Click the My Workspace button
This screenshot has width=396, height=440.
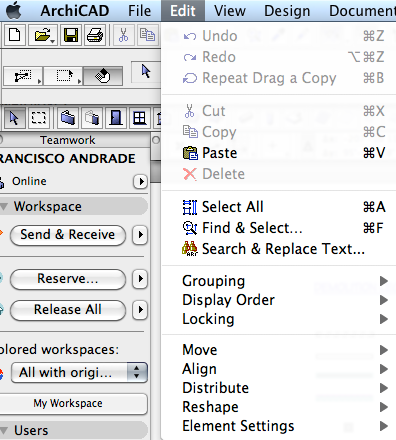pos(73,404)
